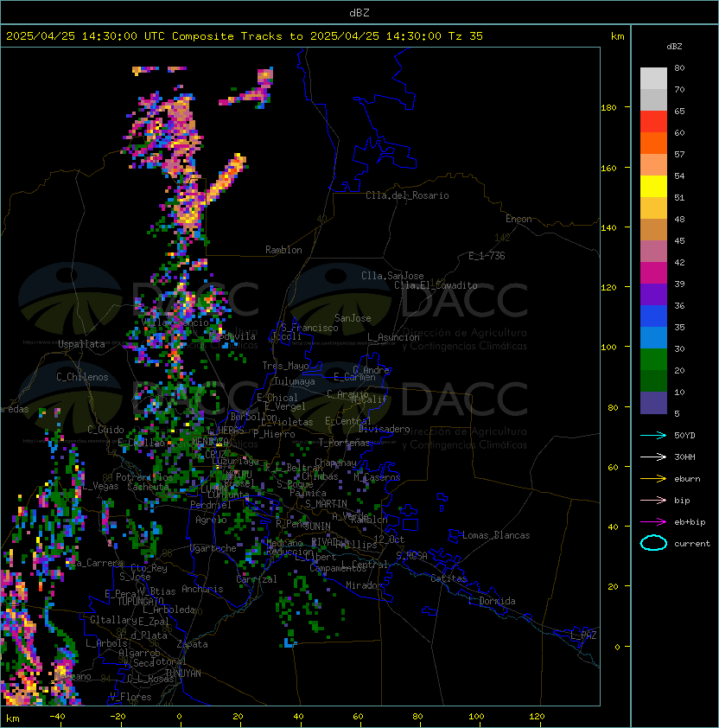Click the lightest gray swatch at scale top

click(653, 79)
